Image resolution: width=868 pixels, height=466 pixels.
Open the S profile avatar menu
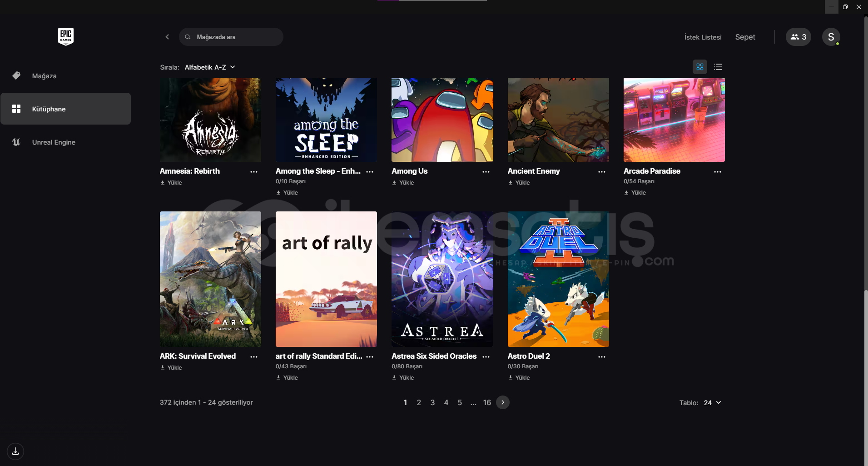pyautogui.click(x=831, y=37)
